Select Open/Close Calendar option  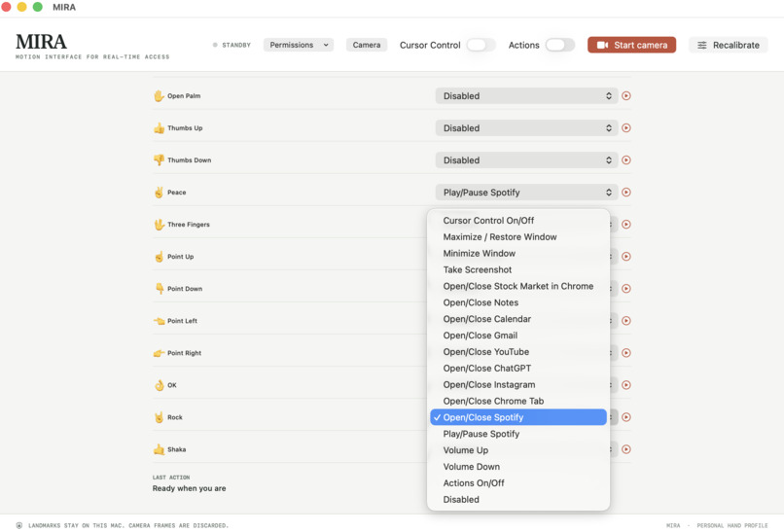[x=518, y=319]
